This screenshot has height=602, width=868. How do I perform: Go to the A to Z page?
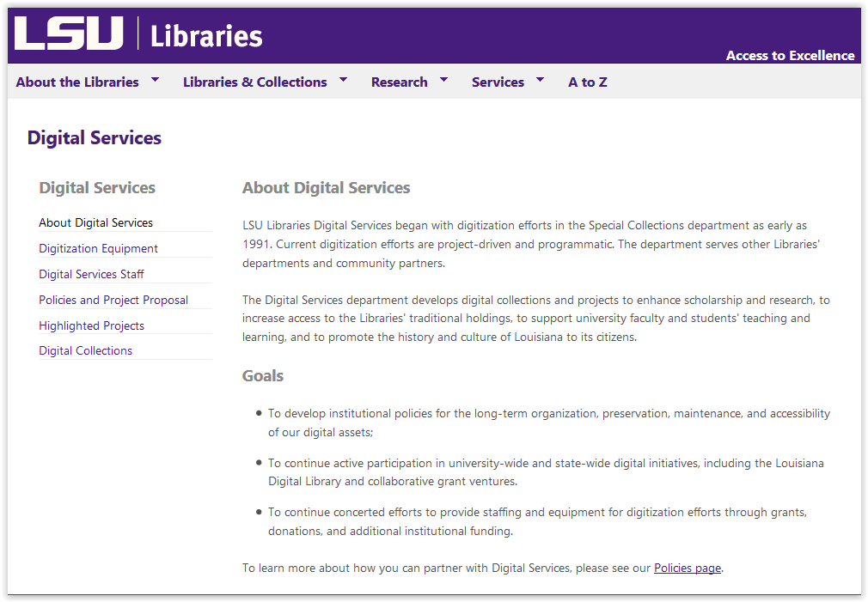[587, 82]
